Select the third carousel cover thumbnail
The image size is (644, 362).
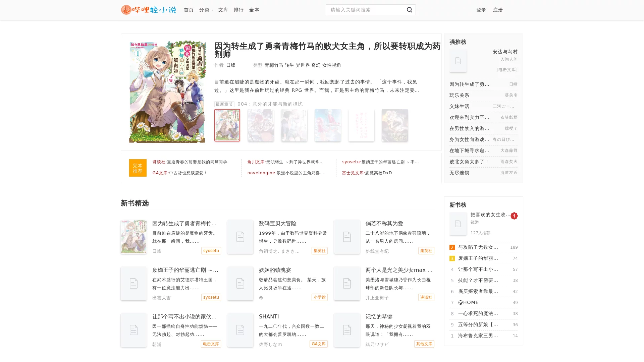coord(294,125)
